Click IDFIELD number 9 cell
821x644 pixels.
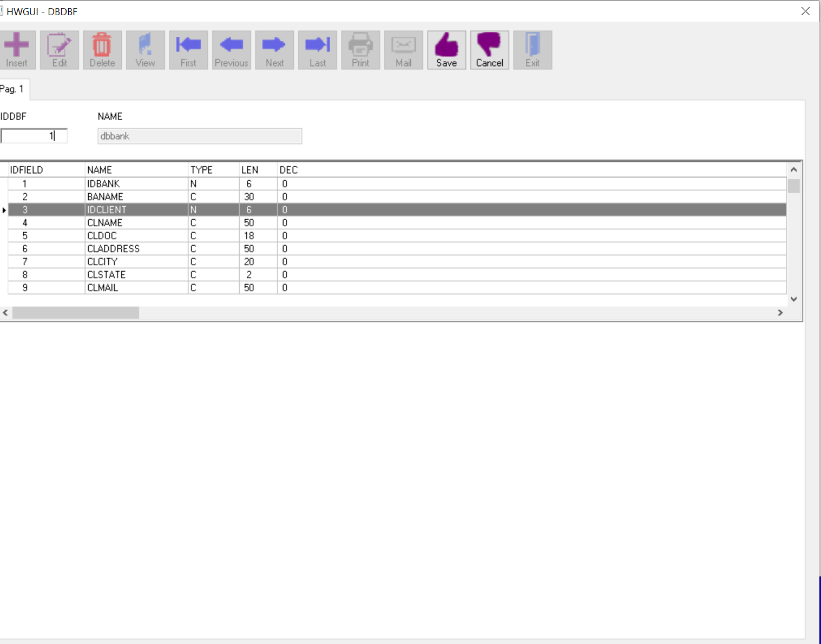(47, 288)
